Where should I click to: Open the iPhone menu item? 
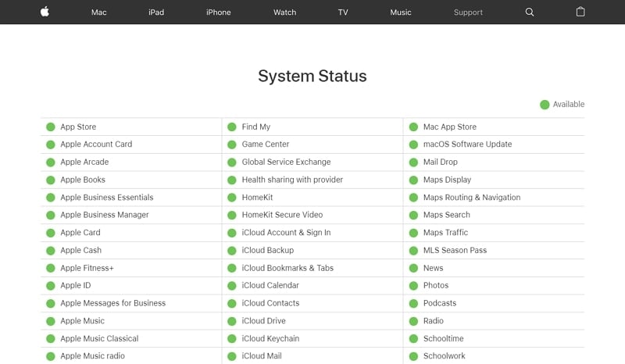coord(218,12)
